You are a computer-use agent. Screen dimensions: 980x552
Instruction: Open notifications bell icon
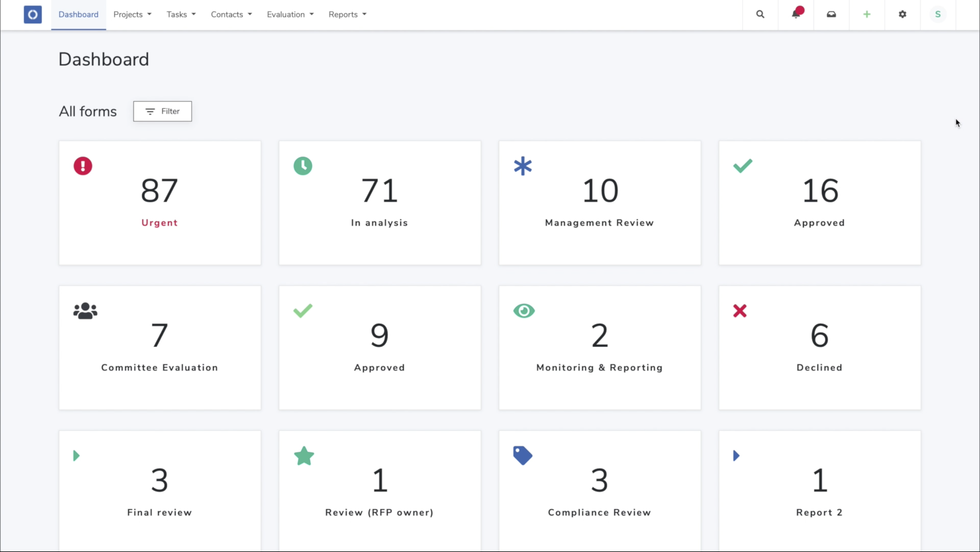click(x=795, y=15)
